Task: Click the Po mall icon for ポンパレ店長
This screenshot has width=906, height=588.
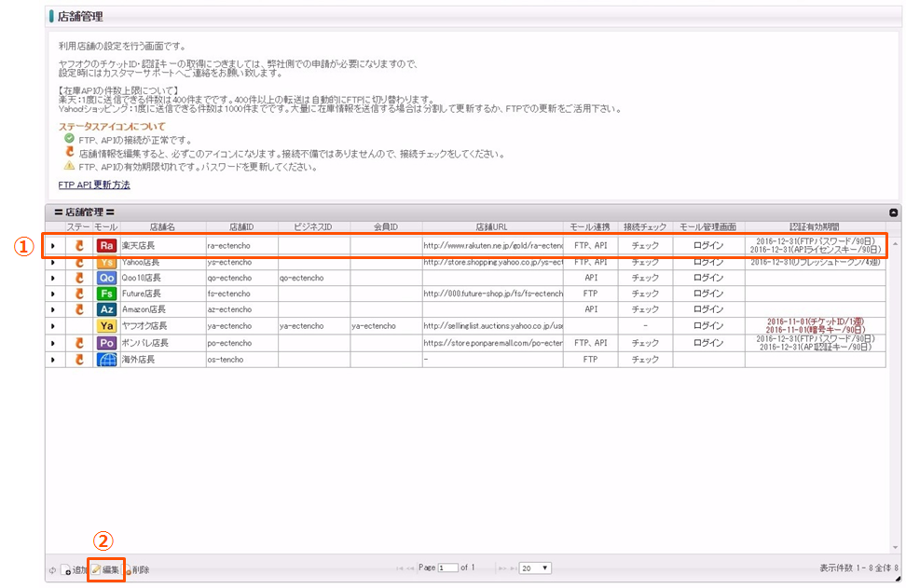Action: tap(106, 343)
